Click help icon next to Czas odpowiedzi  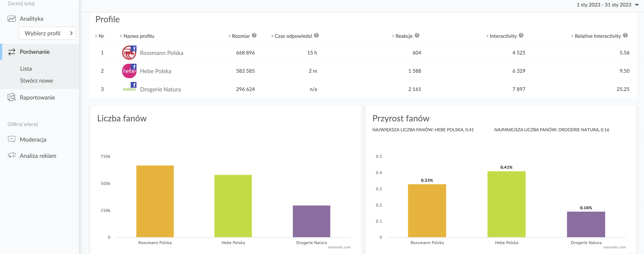(316, 36)
